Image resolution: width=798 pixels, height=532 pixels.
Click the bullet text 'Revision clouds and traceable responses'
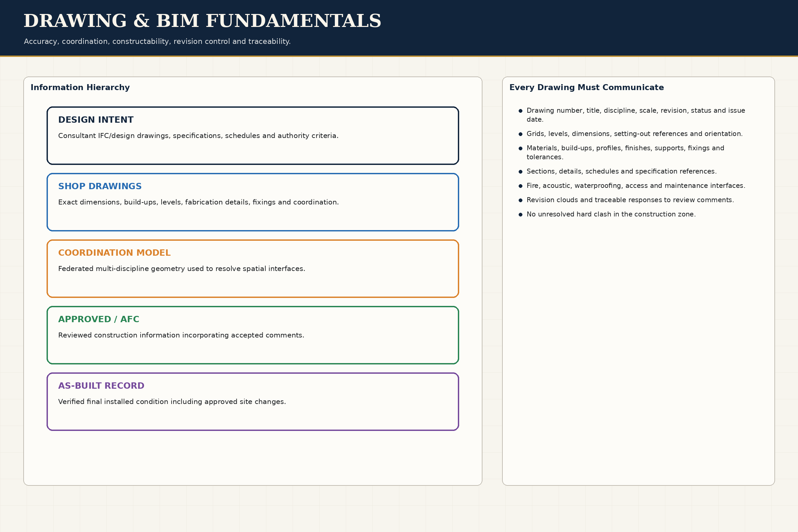pos(630,200)
